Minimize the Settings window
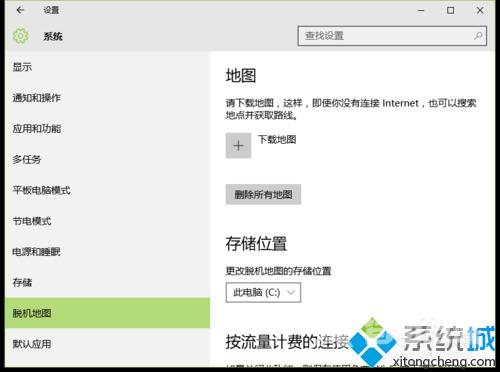This screenshot has width=500, height=372. (x=421, y=11)
